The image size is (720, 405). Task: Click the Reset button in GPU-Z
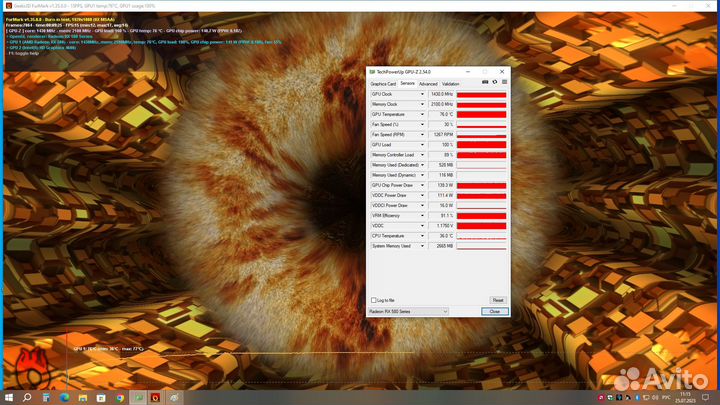click(498, 300)
